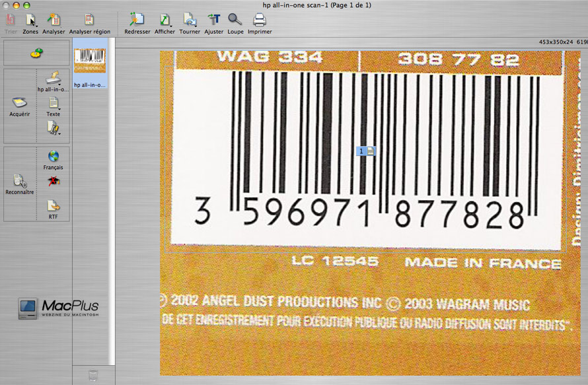Image resolution: width=588 pixels, height=385 pixels.
Task: Click the Analyser région tool
Action: [89, 20]
